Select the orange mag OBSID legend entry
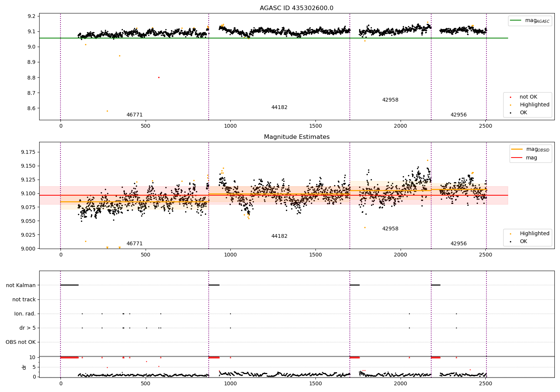 click(x=531, y=149)
